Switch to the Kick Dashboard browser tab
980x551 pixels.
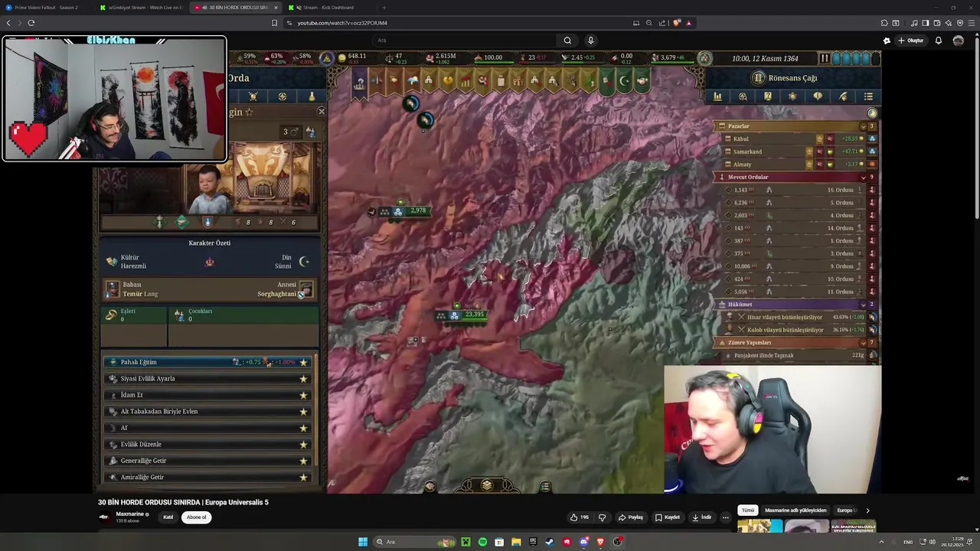328,8
